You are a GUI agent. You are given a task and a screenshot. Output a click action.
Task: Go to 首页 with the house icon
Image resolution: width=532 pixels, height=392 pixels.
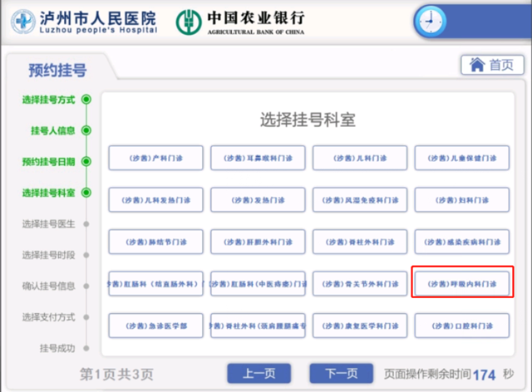490,65
